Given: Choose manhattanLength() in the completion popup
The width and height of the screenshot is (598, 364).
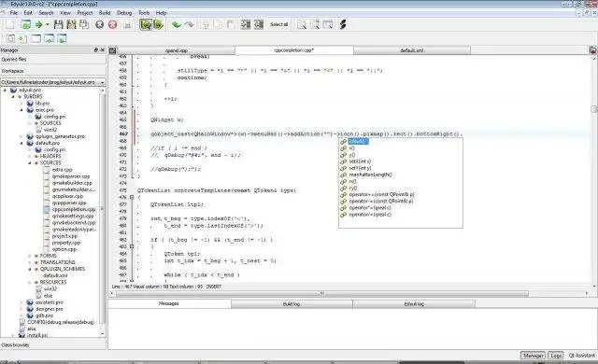Looking at the screenshot, I should point(370,175).
